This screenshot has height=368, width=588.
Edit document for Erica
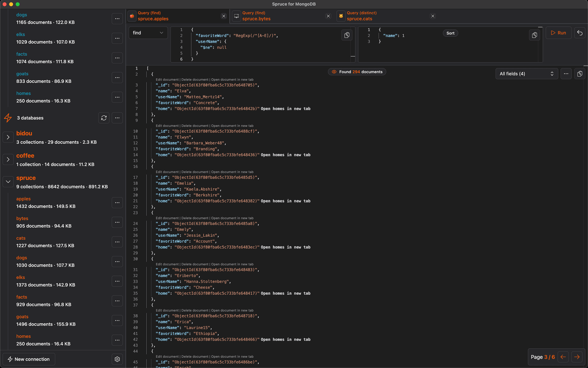pyautogui.click(x=167, y=310)
